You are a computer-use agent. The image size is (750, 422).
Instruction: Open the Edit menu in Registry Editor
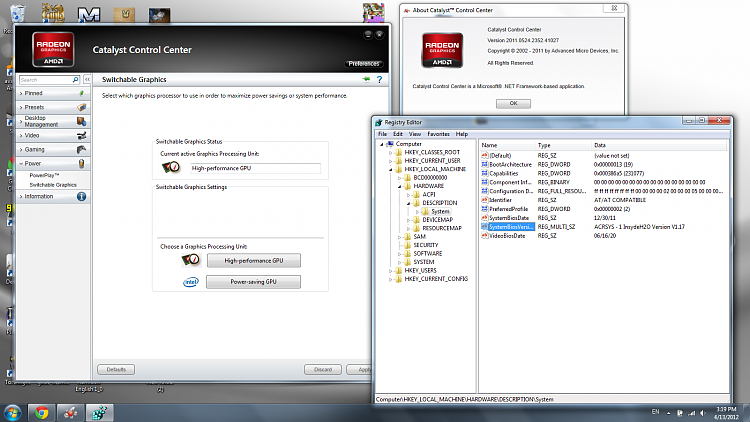397,134
